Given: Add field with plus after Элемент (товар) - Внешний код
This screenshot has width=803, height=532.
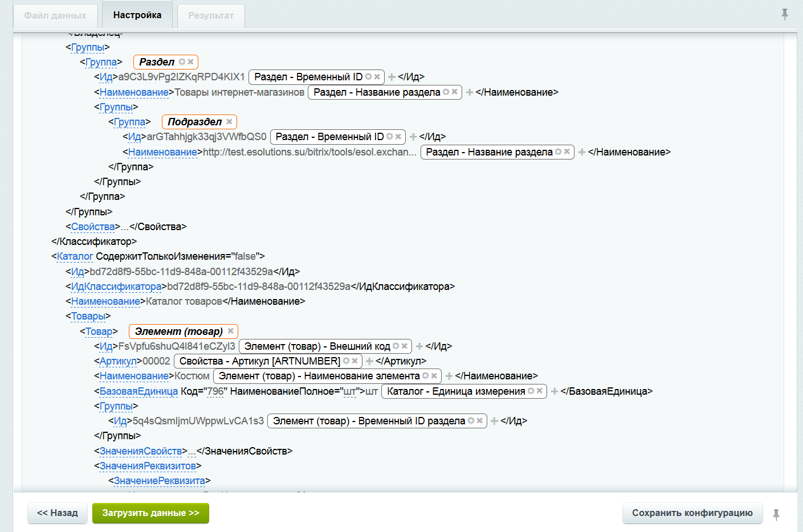Looking at the screenshot, I should tap(419, 346).
